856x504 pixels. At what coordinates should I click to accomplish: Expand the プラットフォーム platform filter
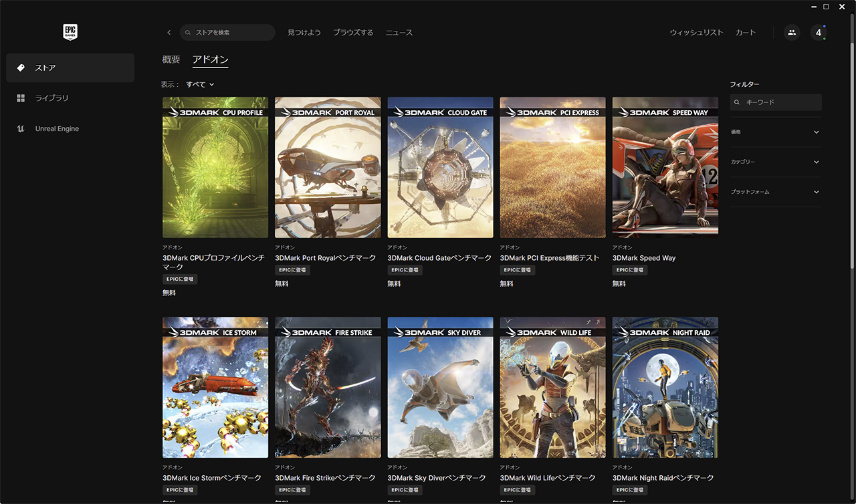776,193
